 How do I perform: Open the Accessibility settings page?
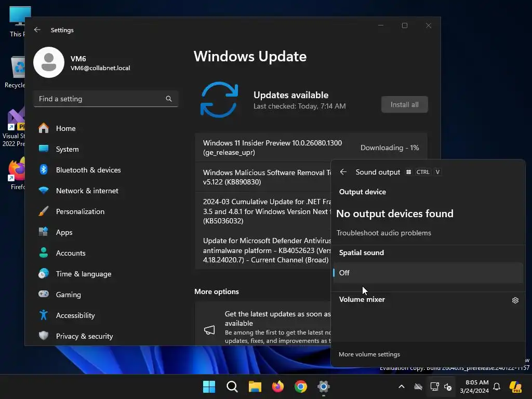point(106,315)
